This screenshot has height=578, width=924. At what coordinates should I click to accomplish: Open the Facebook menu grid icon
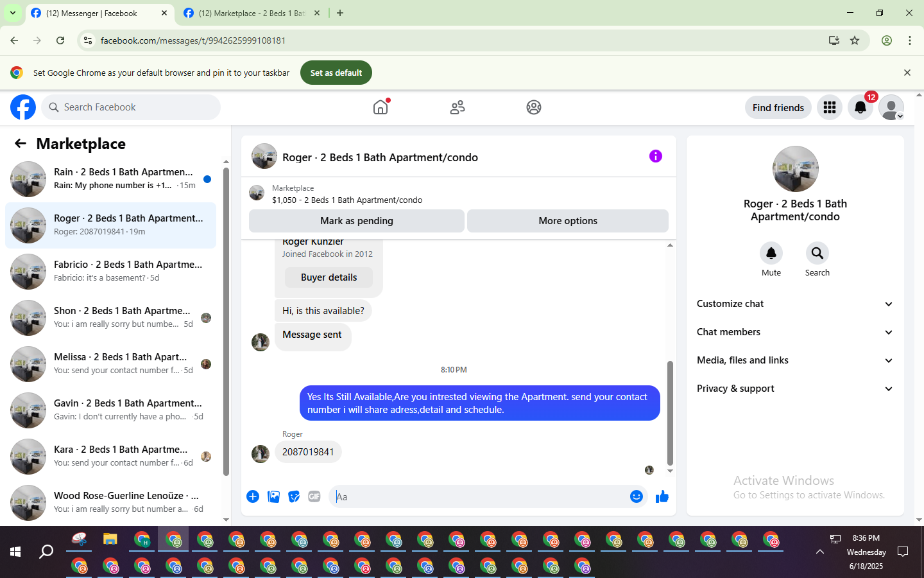[830, 107]
